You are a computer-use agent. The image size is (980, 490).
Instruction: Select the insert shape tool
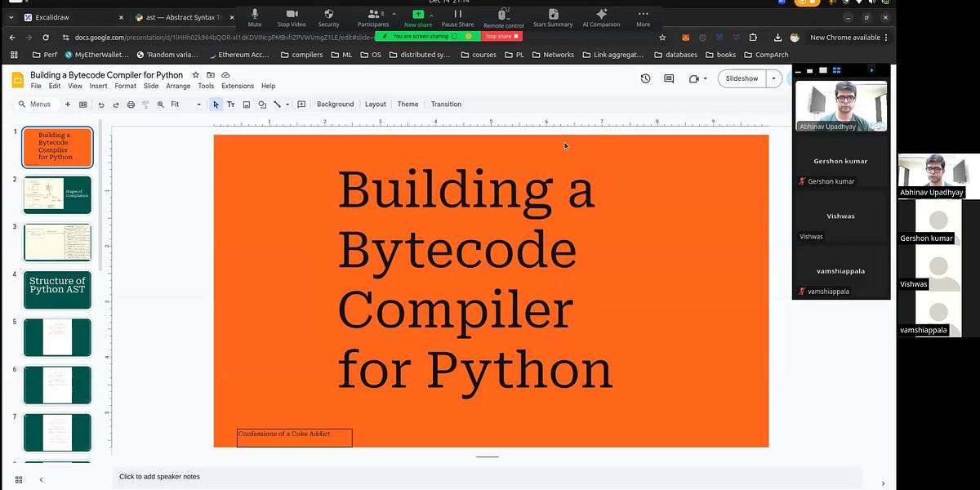[x=263, y=105]
